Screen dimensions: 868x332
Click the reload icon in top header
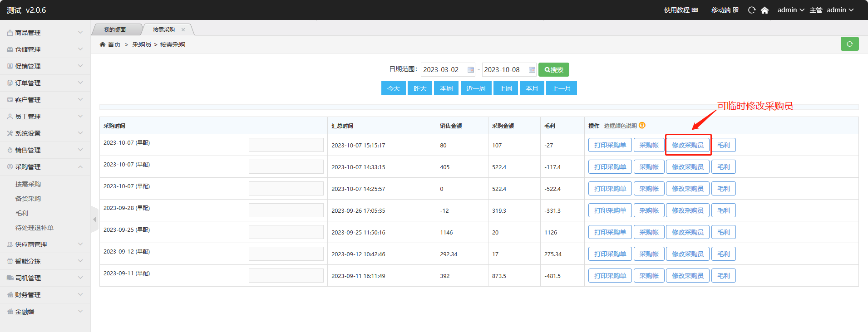pyautogui.click(x=752, y=10)
